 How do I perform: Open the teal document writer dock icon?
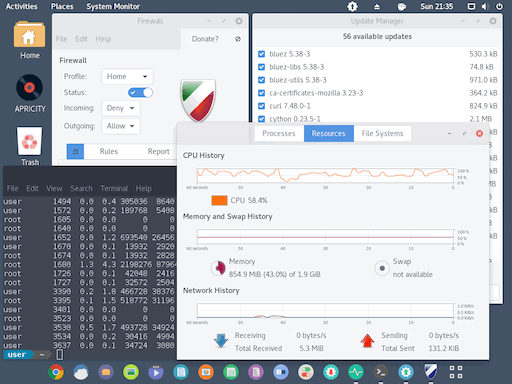pyautogui.click(x=181, y=372)
